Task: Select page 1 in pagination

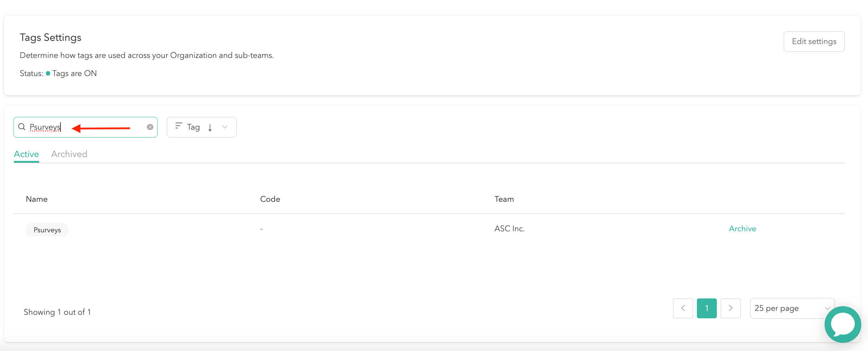Action: click(x=706, y=308)
